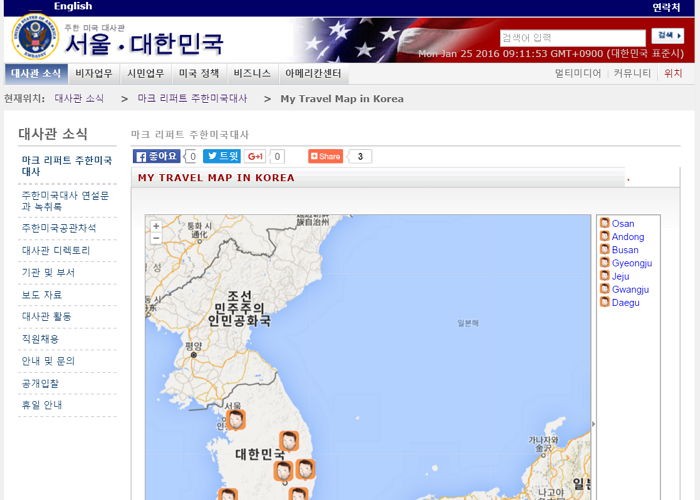This screenshot has width=700, height=500.
Task: Choose Daegu from the location list
Action: pyautogui.click(x=625, y=302)
